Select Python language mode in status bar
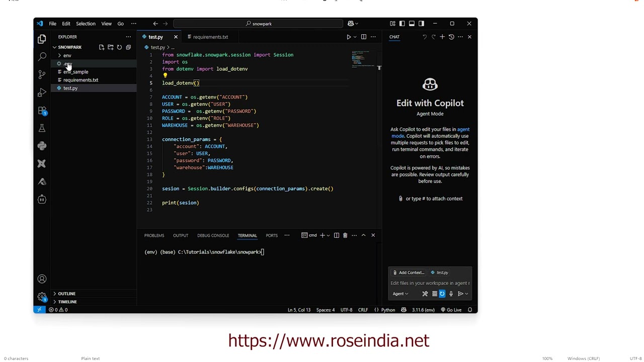644x362 pixels. tap(388, 310)
